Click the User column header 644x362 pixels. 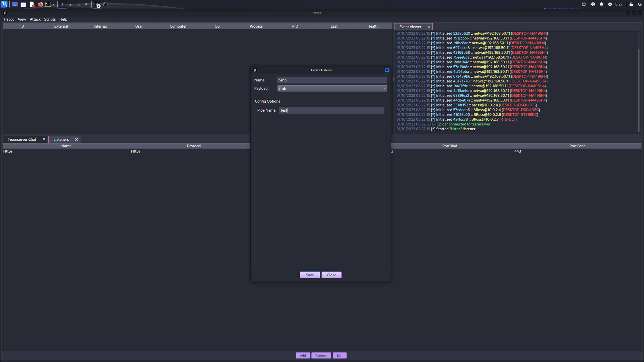point(139,26)
